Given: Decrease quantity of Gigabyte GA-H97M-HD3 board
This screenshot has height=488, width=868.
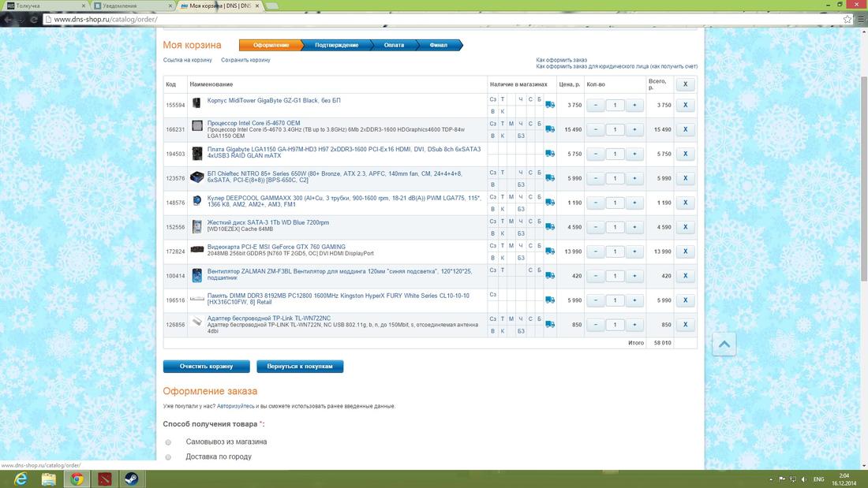Looking at the screenshot, I should [x=596, y=154].
